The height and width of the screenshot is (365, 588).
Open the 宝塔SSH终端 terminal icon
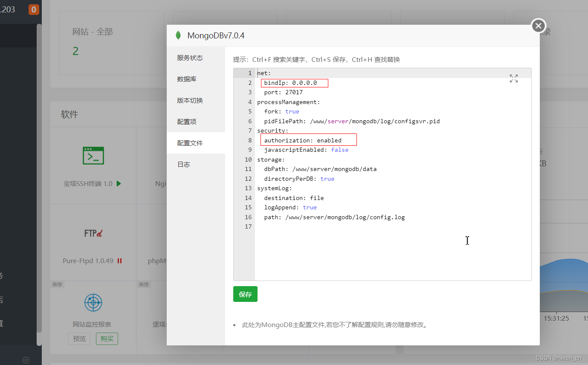click(x=93, y=156)
